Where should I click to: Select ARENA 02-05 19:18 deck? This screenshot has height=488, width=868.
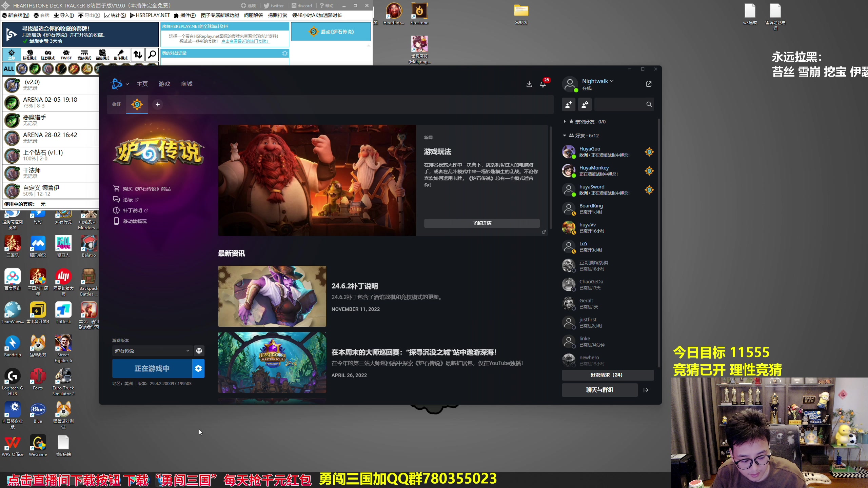pos(51,102)
